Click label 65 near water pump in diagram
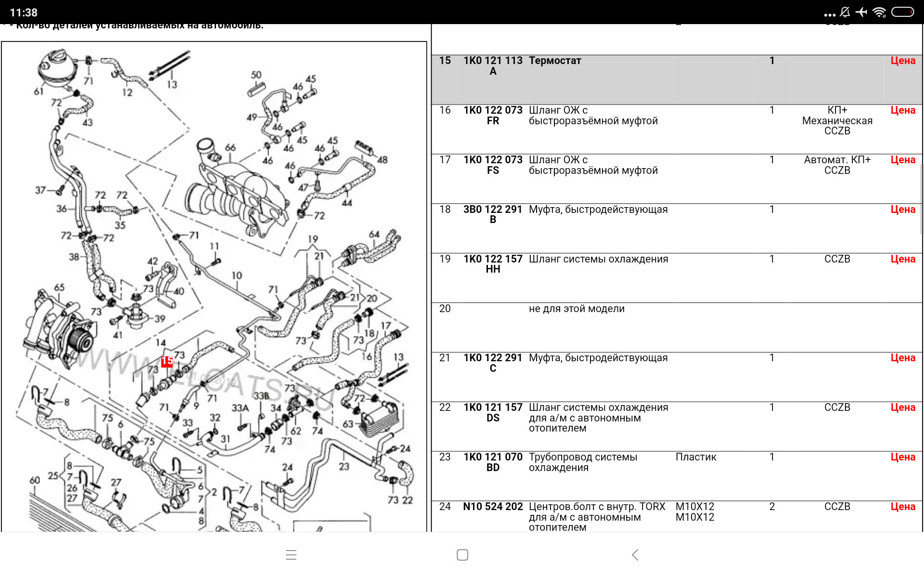This screenshot has width=924, height=578. [59, 288]
